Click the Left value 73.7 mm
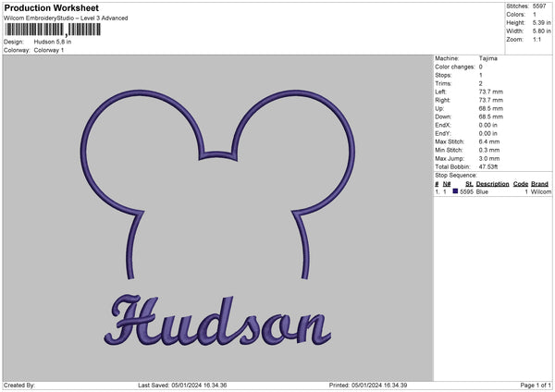 click(490, 92)
